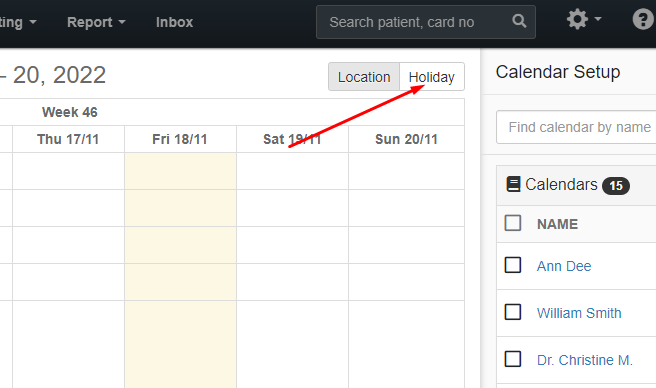The width and height of the screenshot is (656, 388).
Task: Toggle the select-all NAME checkbox
Action: (x=513, y=223)
